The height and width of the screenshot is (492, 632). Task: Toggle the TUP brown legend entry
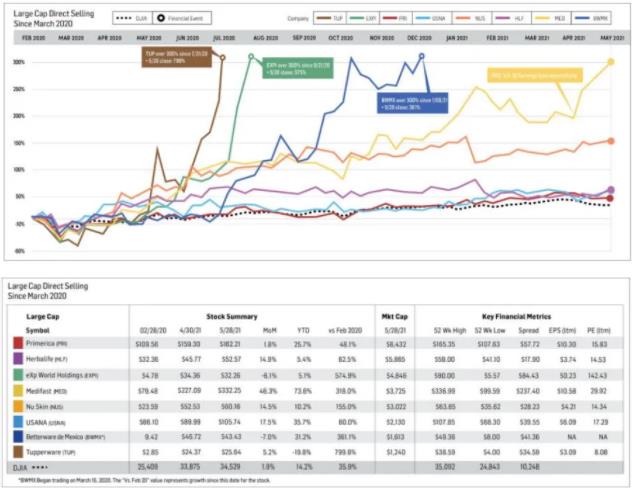click(330, 18)
